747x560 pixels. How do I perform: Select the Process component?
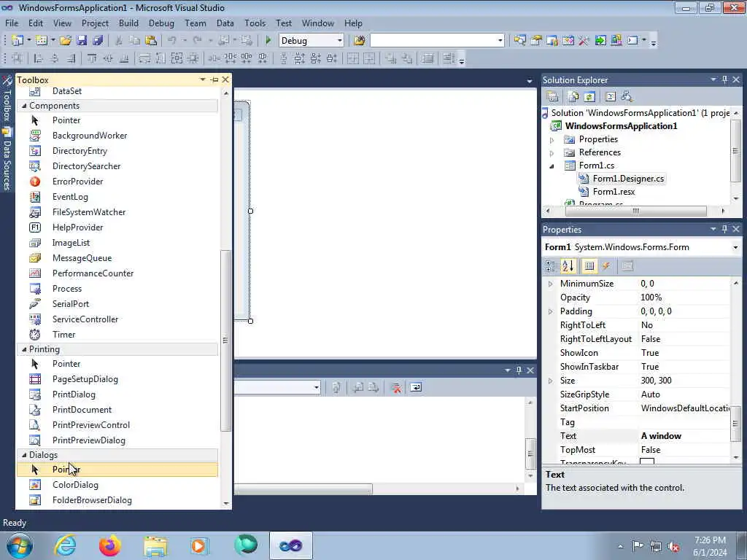[66, 289]
